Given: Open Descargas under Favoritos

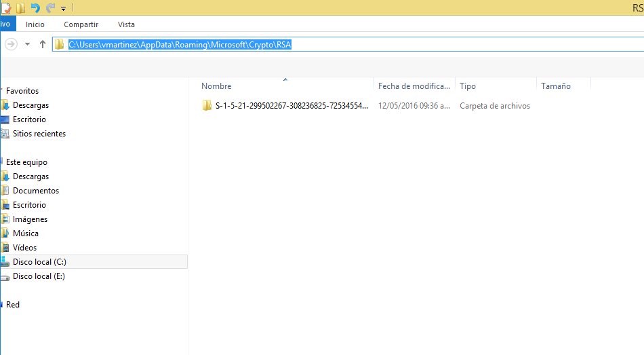Looking at the screenshot, I should (31, 105).
